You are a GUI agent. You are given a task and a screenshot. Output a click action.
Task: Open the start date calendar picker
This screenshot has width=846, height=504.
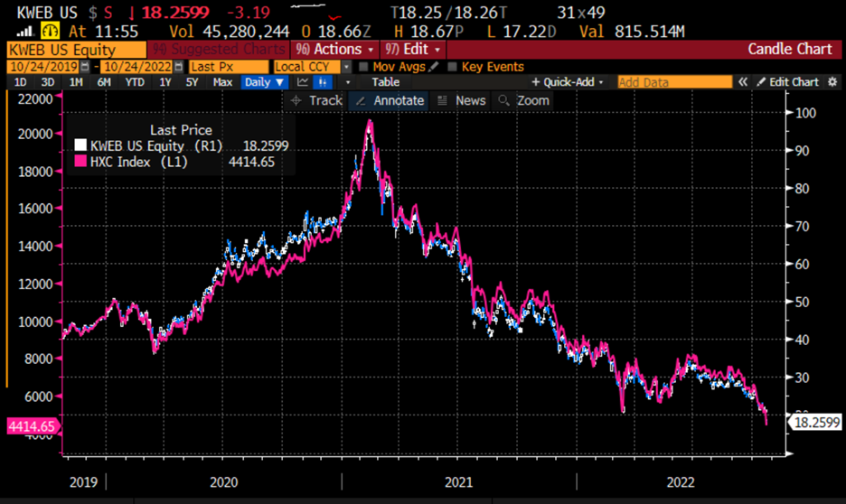[x=85, y=67]
